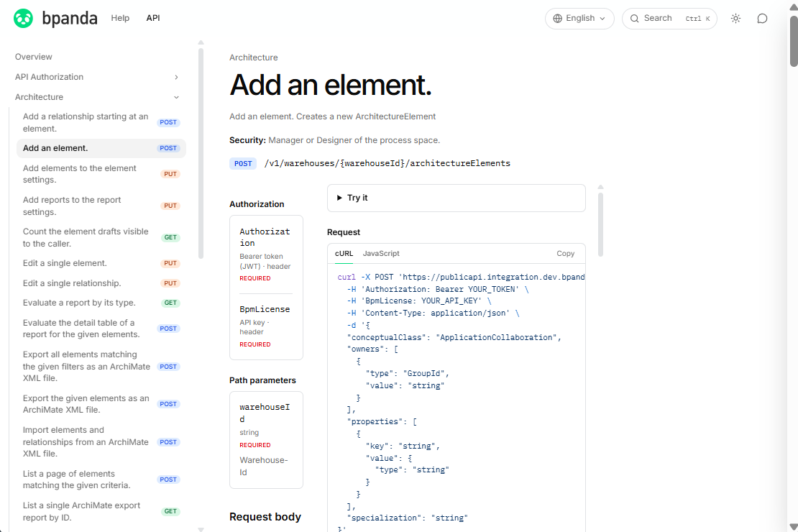Open 'Add a relationship starting at an element'
Image resolution: width=798 pixels, height=532 pixels.
[x=101, y=123]
